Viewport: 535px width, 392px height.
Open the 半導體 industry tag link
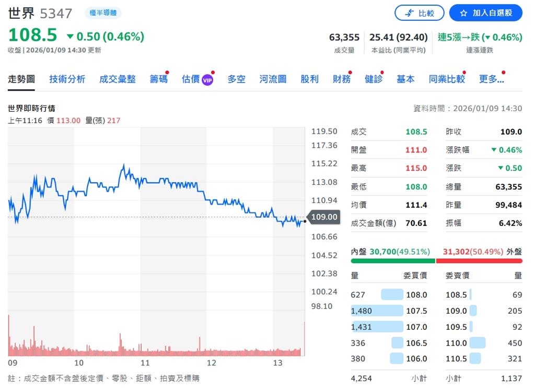pyautogui.click(x=103, y=13)
